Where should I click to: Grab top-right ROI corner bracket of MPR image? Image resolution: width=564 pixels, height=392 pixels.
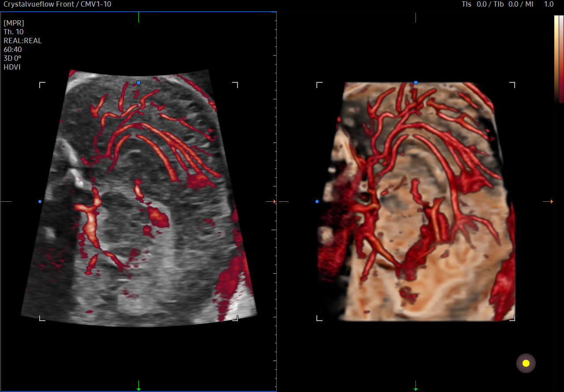235,85
